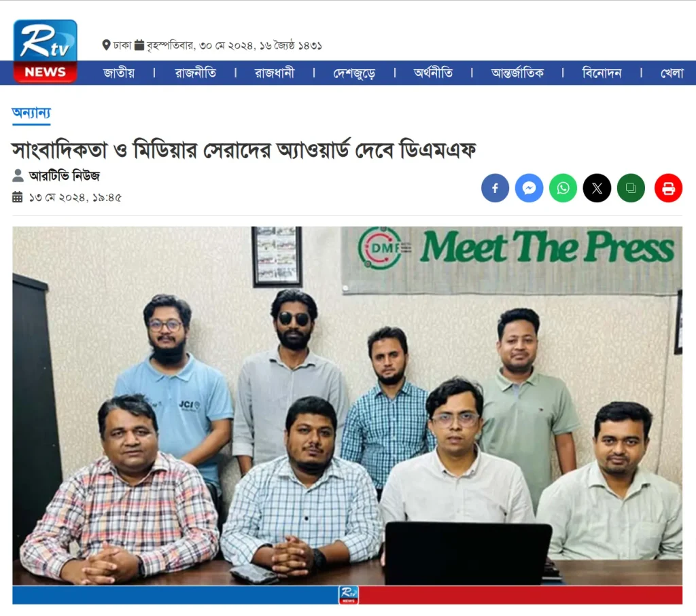Go to দেশজুড়ে section
696x616 pixels.
click(x=354, y=73)
